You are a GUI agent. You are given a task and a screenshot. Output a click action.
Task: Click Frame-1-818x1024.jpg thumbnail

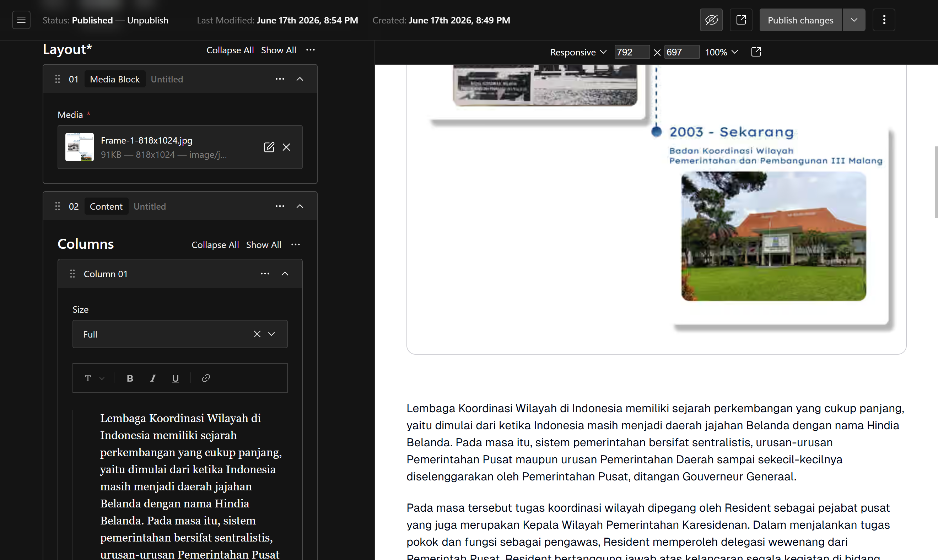tap(80, 147)
